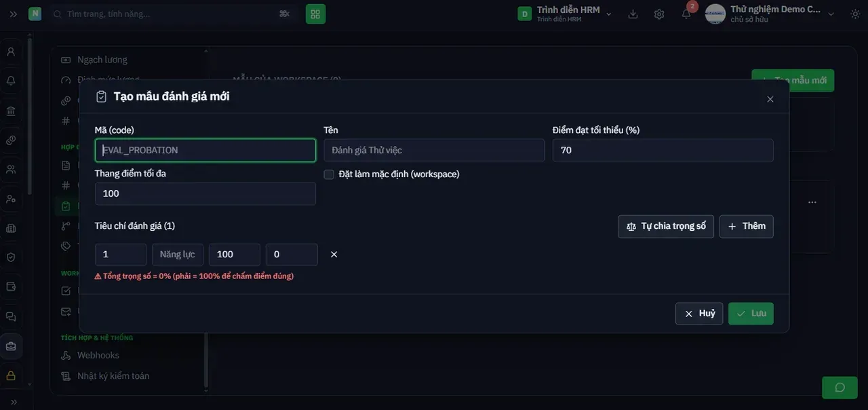868x410 pixels.
Task: Click the padlock icon in left rail
Action: click(11, 375)
